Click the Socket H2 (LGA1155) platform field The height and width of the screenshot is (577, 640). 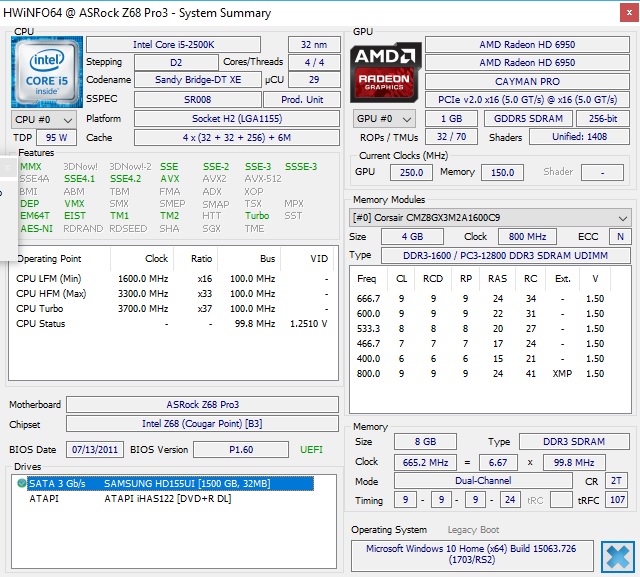(x=237, y=119)
